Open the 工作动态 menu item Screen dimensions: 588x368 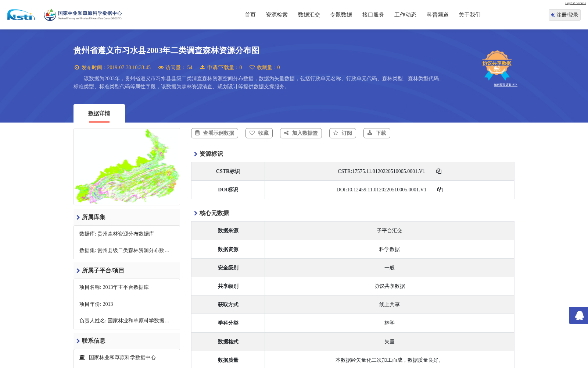[405, 15]
